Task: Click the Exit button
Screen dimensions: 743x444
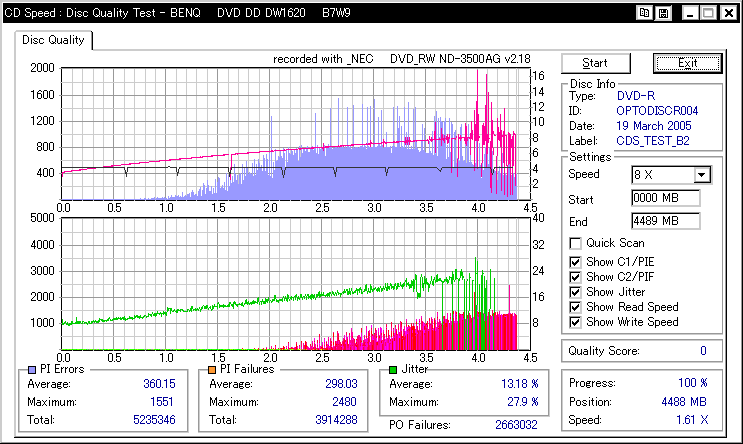Action: [x=688, y=63]
